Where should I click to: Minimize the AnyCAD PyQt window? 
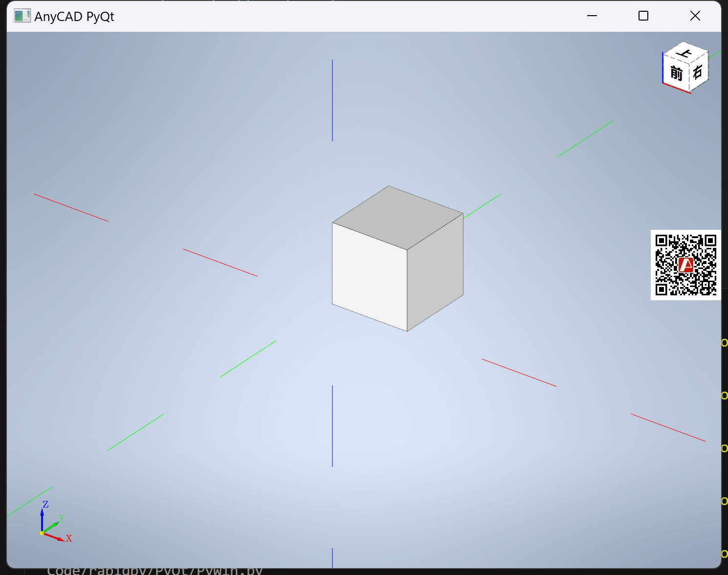[x=592, y=16]
